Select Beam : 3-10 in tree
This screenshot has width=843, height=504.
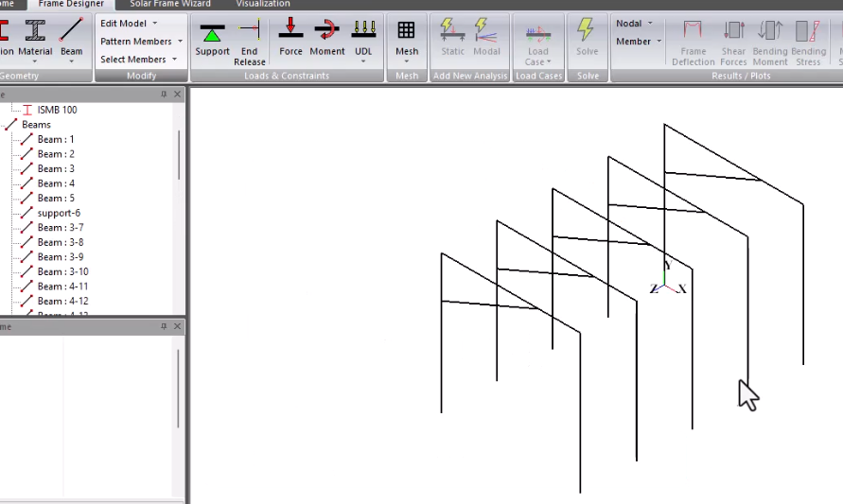[62, 272]
